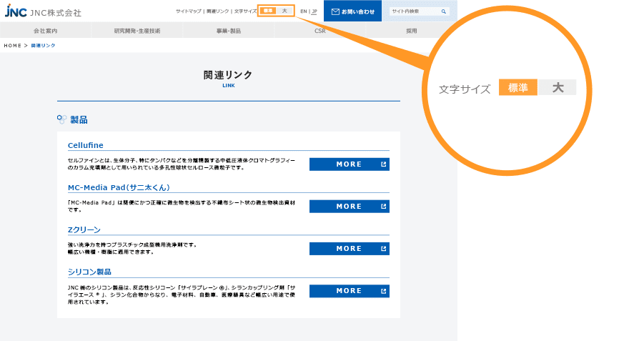
Task: Click external-link icon on シリコン製品 MORE button
Action: (x=383, y=291)
